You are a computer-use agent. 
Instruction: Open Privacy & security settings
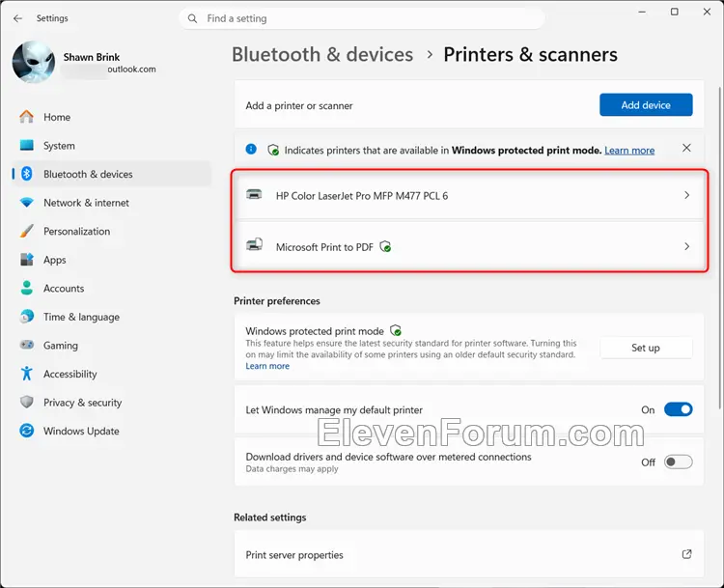111,403
